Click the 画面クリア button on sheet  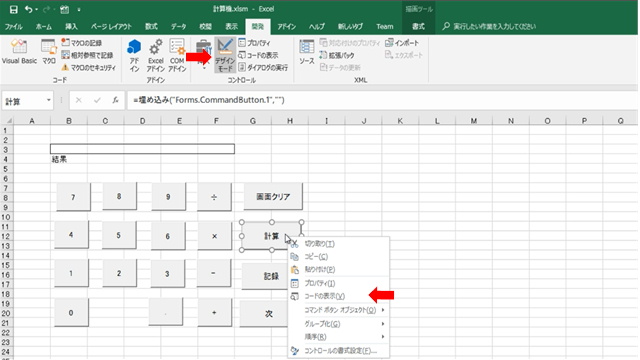[x=273, y=197]
